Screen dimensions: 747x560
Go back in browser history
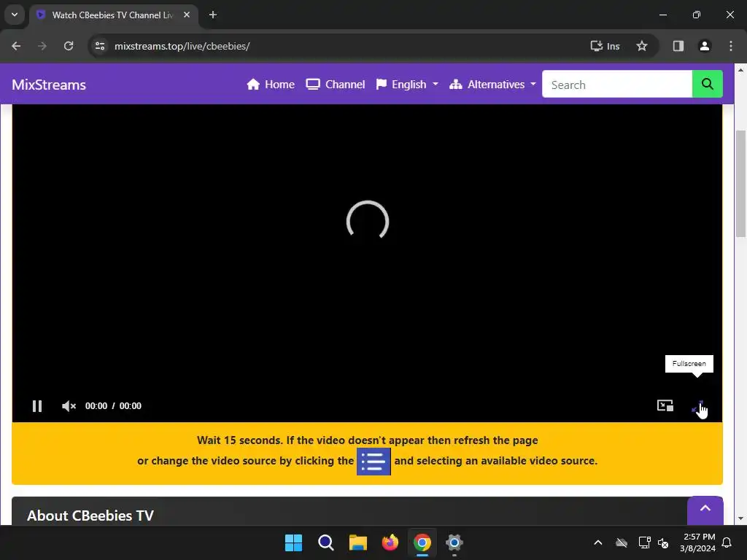(16, 46)
